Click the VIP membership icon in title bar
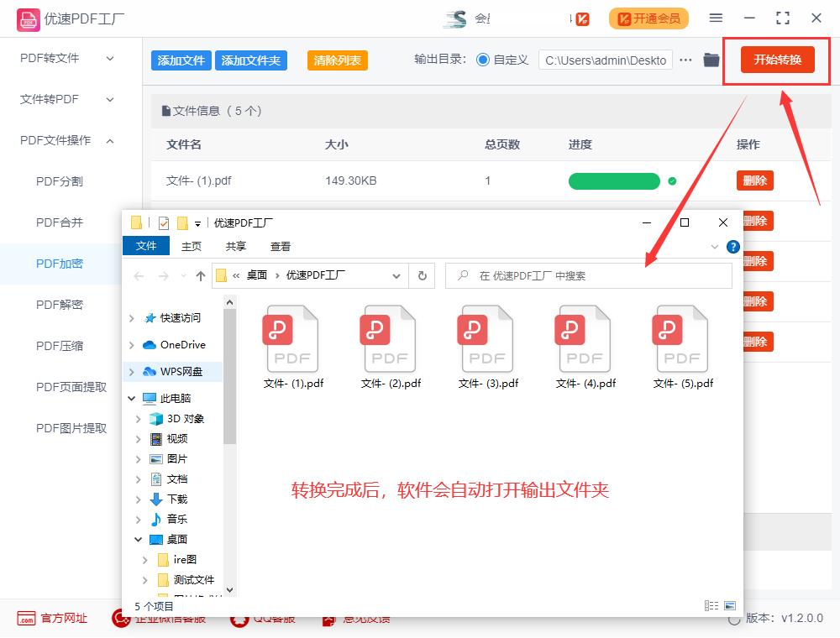Screen dimensions: 840x638 (581, 17)
